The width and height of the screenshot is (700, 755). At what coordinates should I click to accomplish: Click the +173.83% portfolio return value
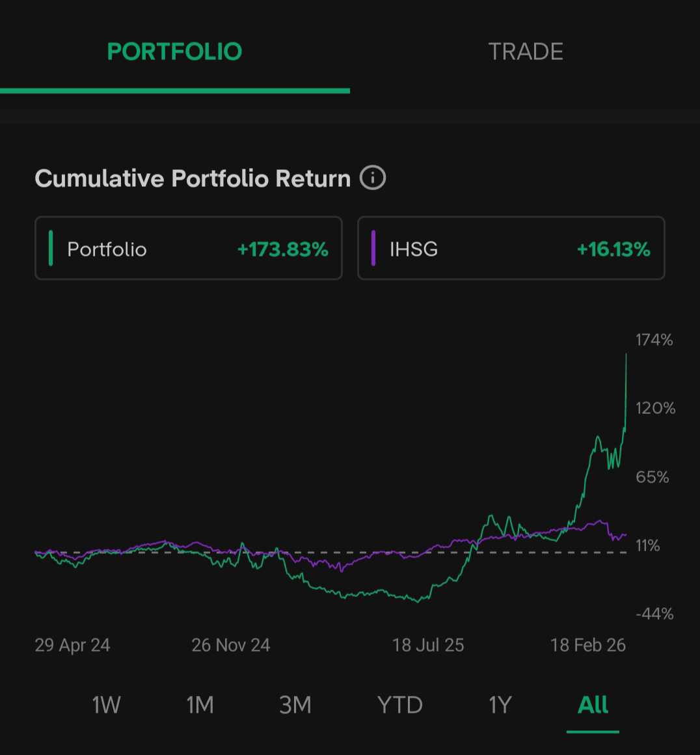[282, 249]
